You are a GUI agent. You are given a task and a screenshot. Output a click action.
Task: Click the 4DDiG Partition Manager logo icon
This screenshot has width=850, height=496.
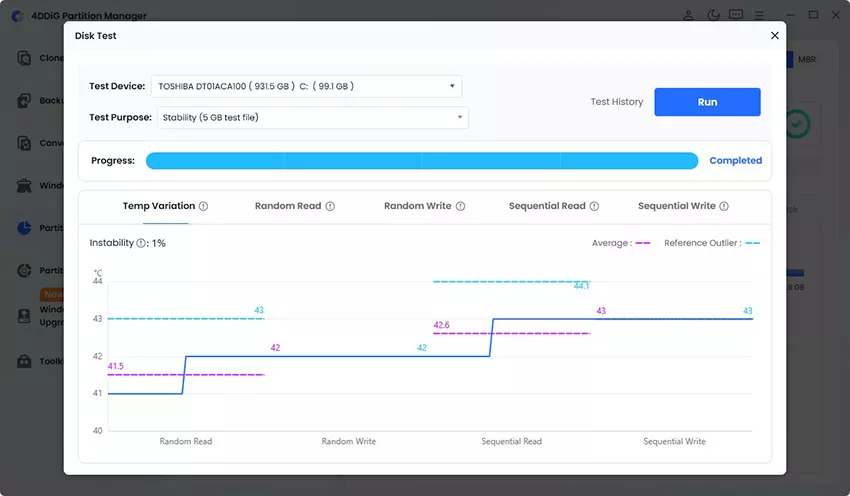click(17, 16)
